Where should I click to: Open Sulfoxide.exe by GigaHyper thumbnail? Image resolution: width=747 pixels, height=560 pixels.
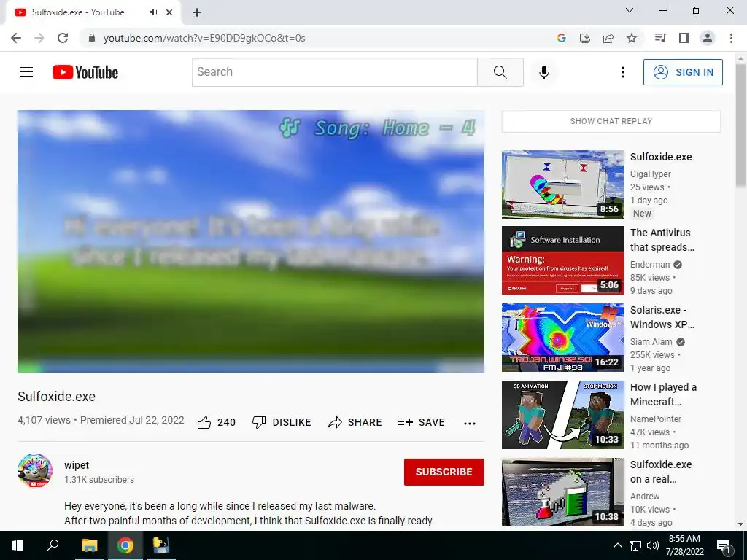(x=563, y=184)
